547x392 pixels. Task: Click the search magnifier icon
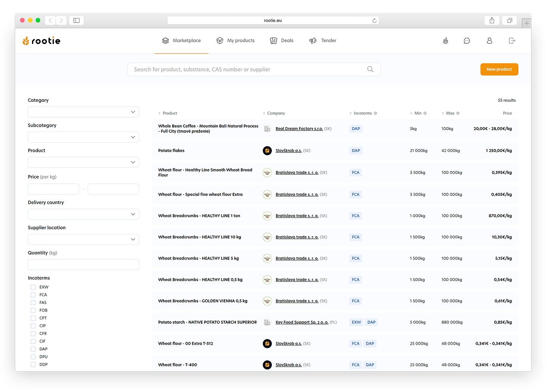(370, 69)
